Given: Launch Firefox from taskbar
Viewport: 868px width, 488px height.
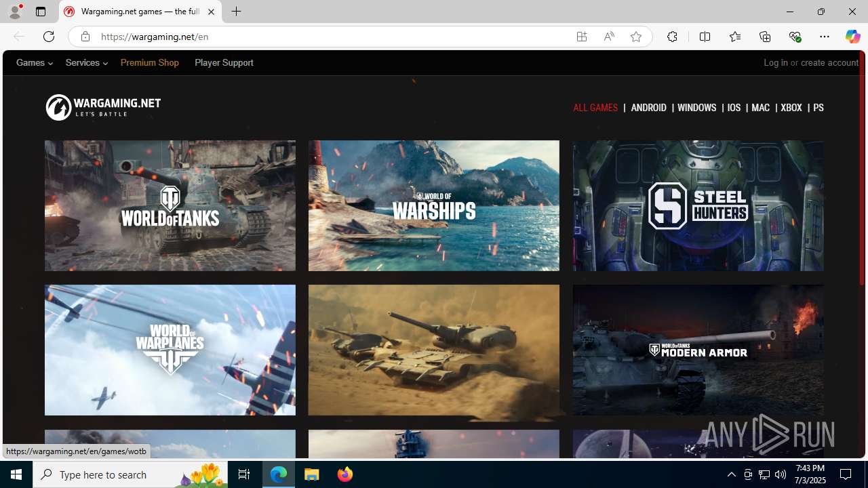Looking at the screenshot, I should [344, 474].
